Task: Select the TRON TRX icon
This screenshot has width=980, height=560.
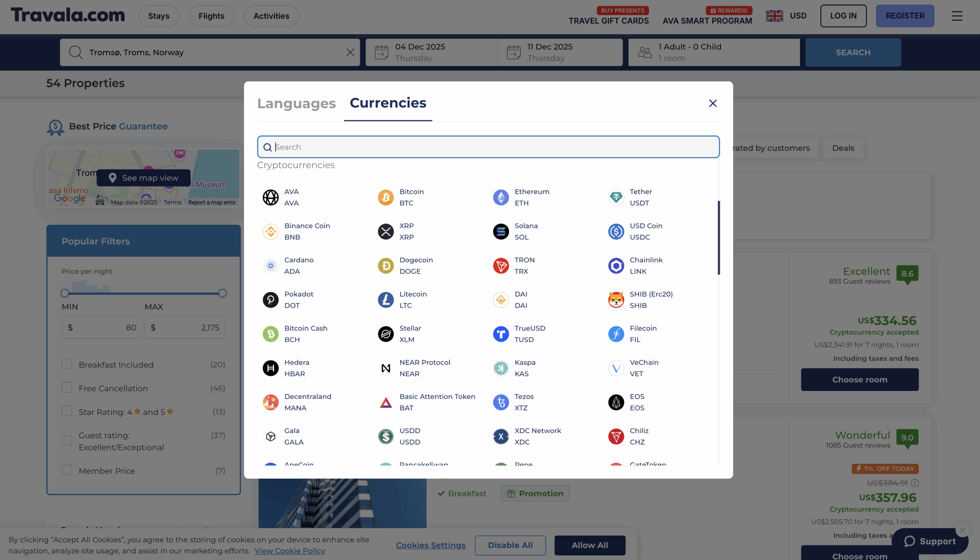Action: [501, 265]
